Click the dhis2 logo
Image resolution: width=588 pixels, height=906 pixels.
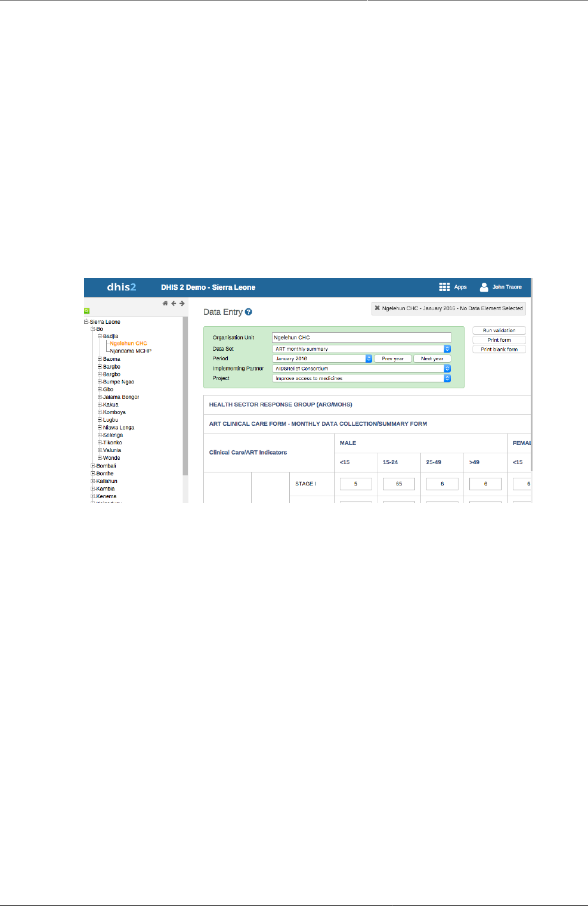[122, 287]
